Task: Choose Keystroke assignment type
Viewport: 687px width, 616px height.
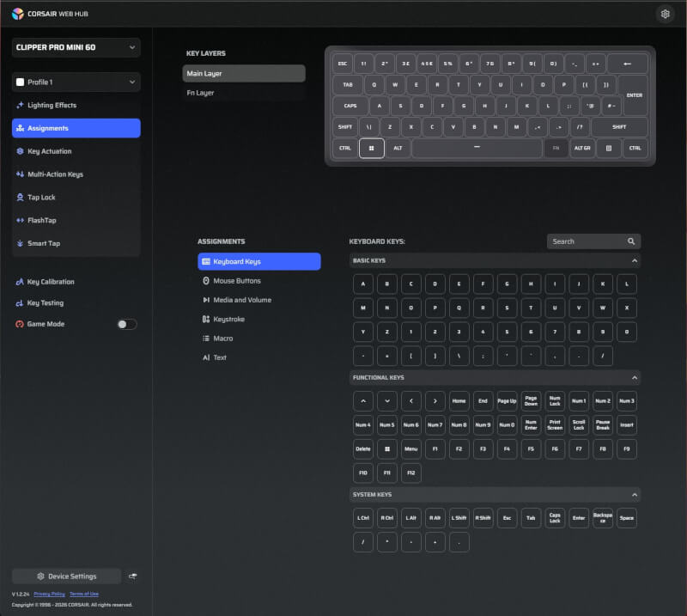Action: point(259,320)
